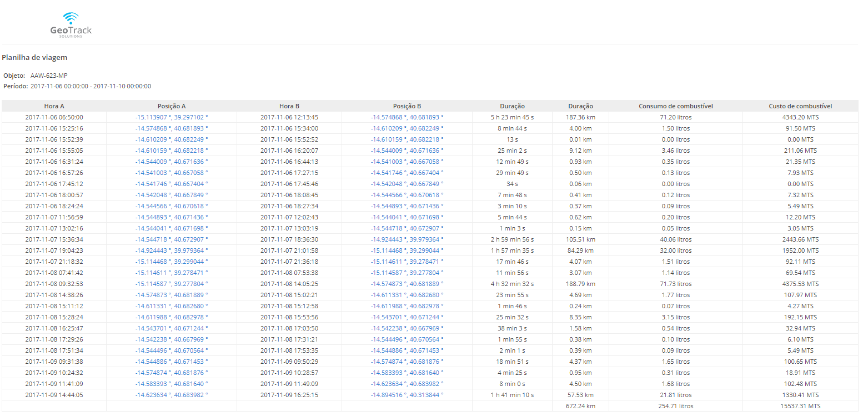Select the total distance 672.24 km cell
Screen dimensions: 868x416
pyautogui.click(x=580, y=406)
